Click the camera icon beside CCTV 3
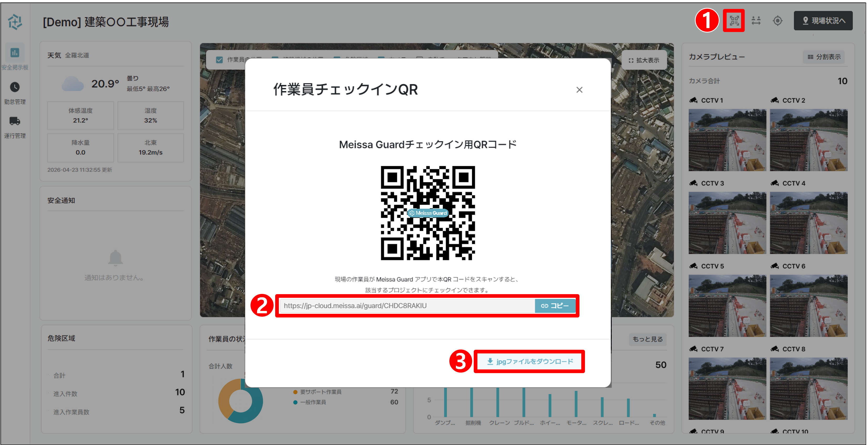 tap(694, 183)
